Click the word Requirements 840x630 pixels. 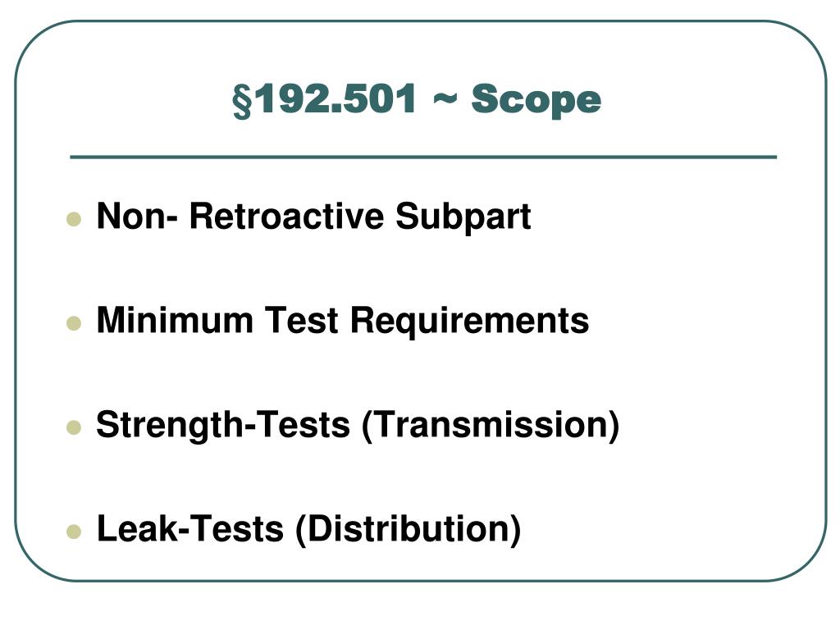(470, 321)
